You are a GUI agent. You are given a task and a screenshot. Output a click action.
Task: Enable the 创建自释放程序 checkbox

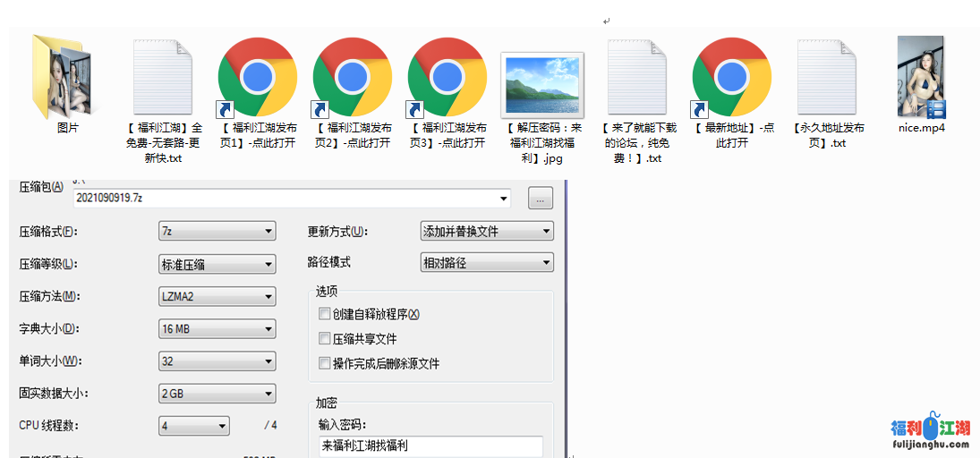[325, 314]
